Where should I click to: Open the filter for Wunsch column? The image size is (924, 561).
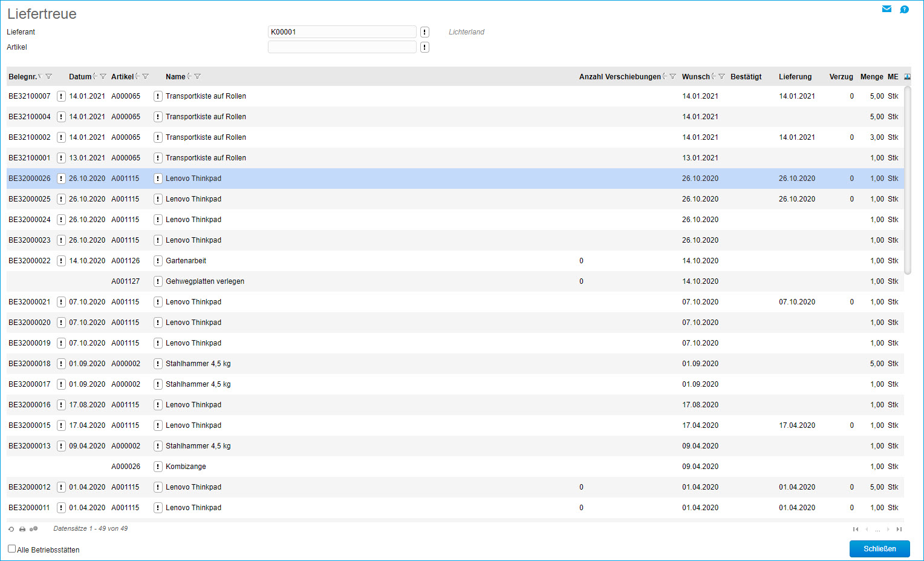point(721,77)
